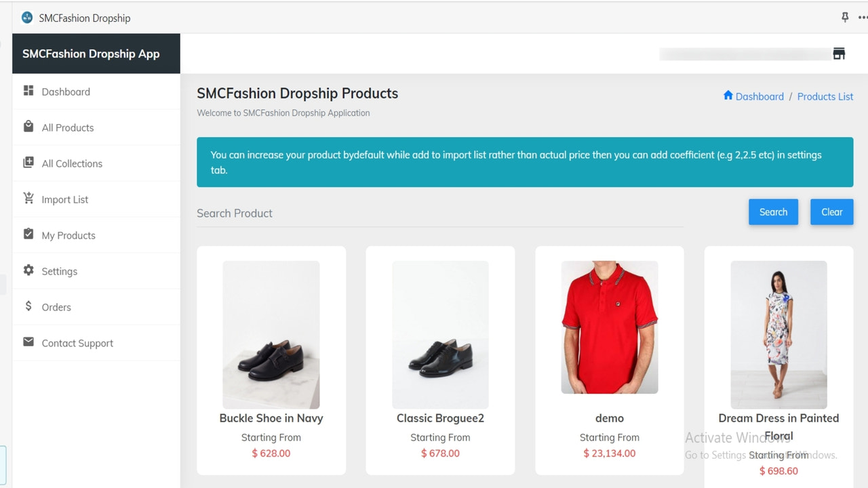The height and width of the screenshot is (488, 868).
Task: Click the SMCFashion Dropship app logo
Action: pyautogui.click(x=27, y=17)
